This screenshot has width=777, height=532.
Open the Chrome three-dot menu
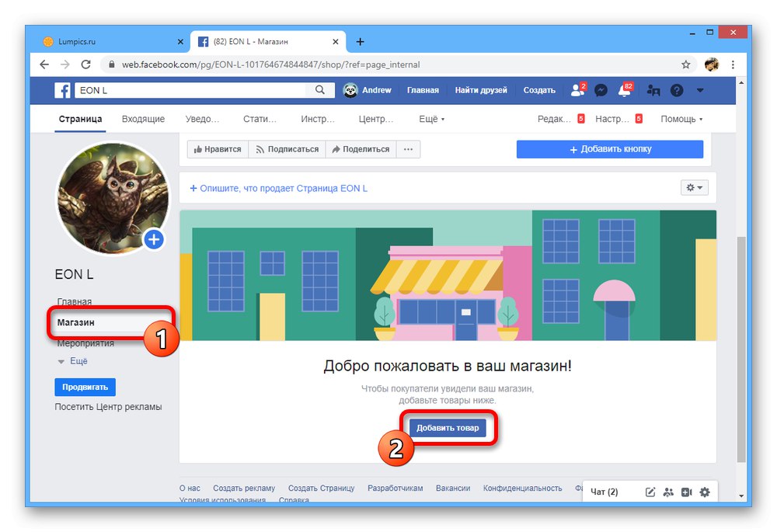tap(733, 64)
